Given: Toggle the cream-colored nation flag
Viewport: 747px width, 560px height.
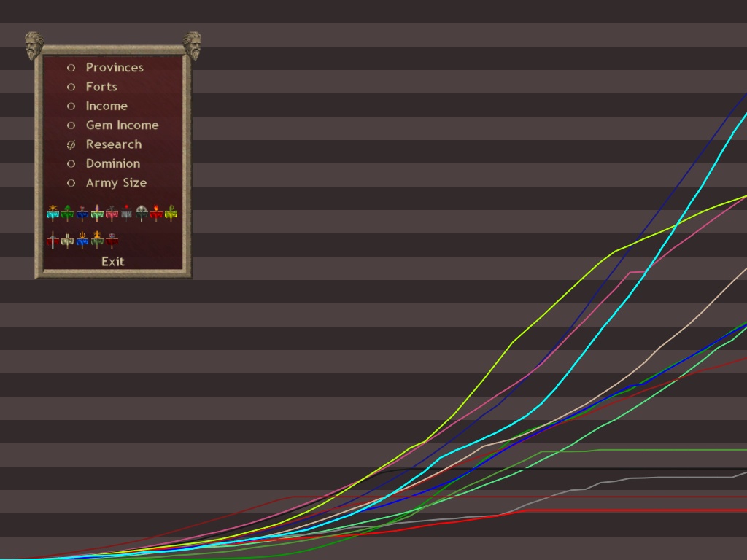Looking at the screenshot, I should click(68, 239).
